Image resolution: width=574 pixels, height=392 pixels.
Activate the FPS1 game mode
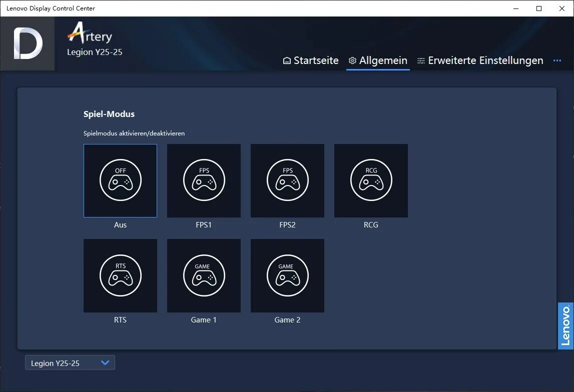204,180
